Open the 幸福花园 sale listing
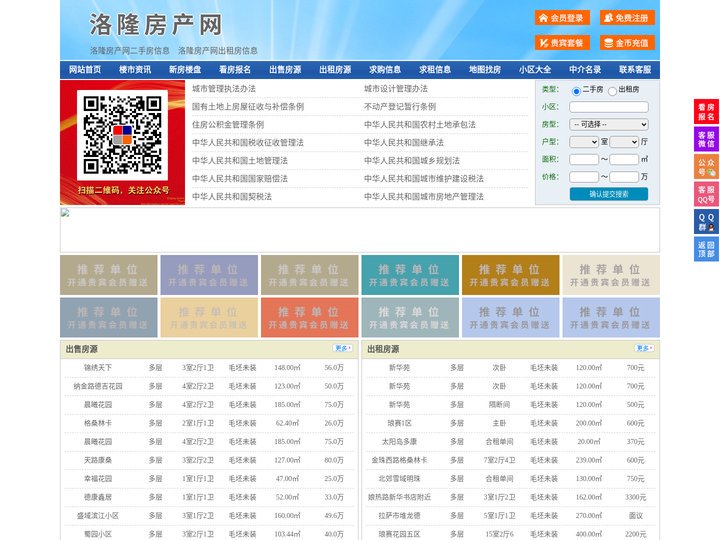 point(98,478)
